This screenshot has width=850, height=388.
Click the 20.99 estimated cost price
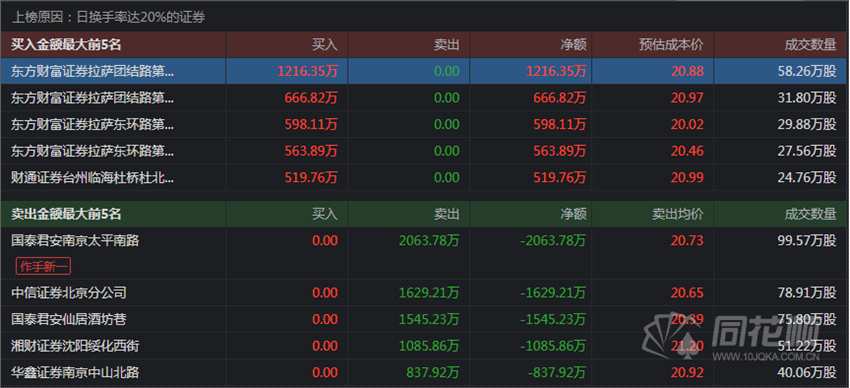tap(687, 177)
